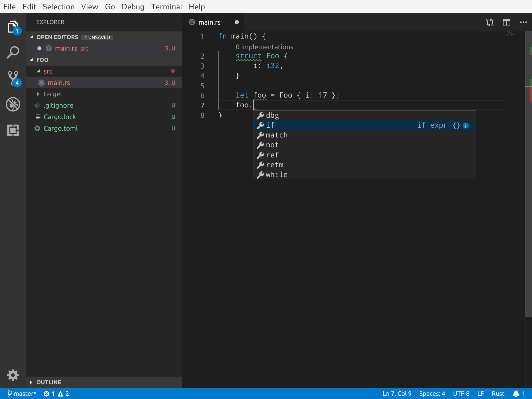Pick the 'refm' completion suggestion
Image resolution: width=532 pixels, height=399 pixels.
[364, 165]
